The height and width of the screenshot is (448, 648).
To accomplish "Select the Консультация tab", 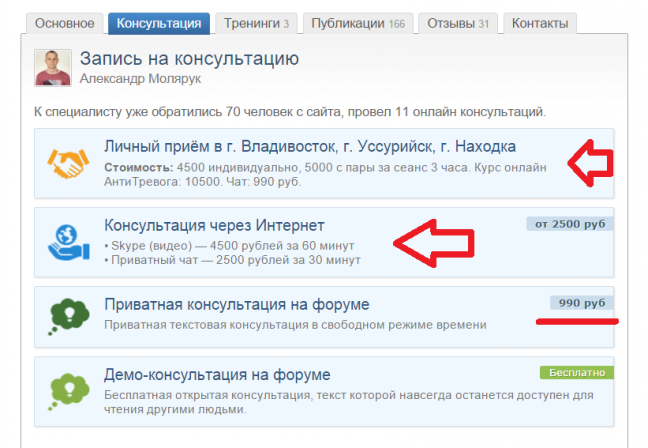I will (159, 23).
